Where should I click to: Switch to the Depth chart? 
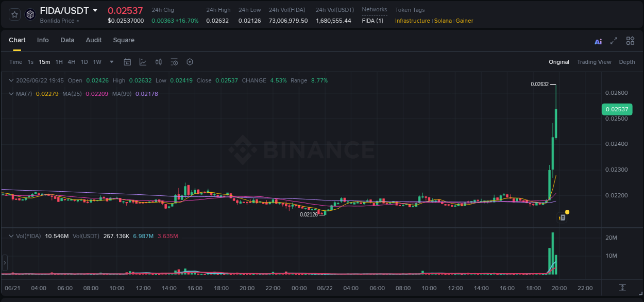pos(627,62)
